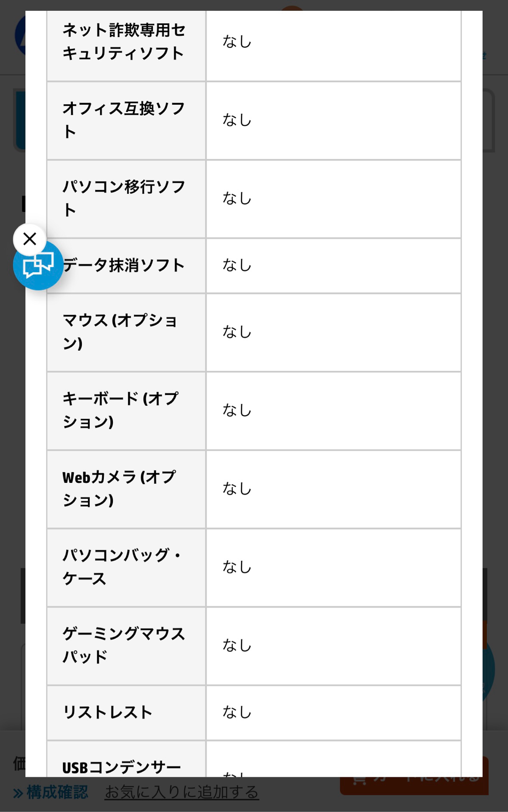Click the なし value for リストレスト
508x812 pixels.
pos(237,712)
